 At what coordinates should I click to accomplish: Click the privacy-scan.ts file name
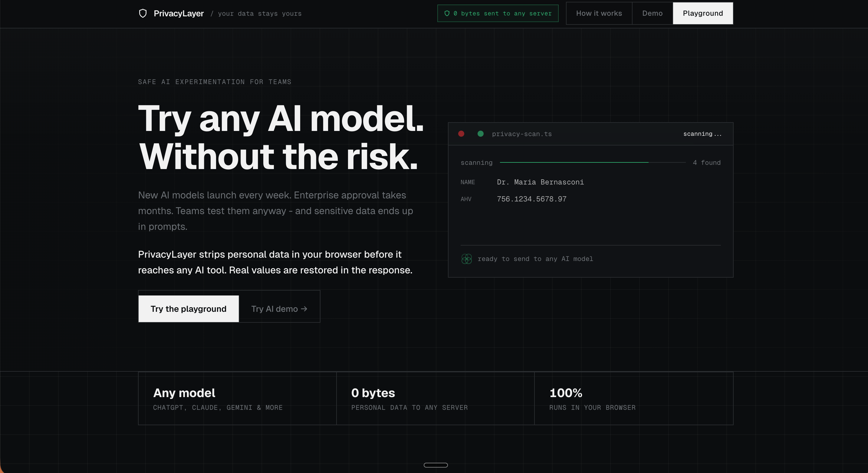(521, 134)
